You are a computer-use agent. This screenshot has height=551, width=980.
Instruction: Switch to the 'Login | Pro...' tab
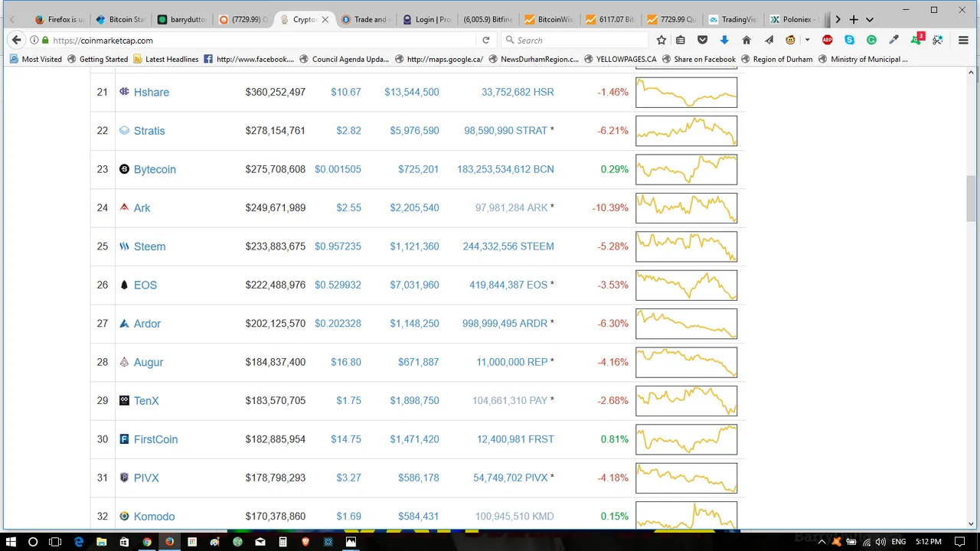[x=426, y=19]
